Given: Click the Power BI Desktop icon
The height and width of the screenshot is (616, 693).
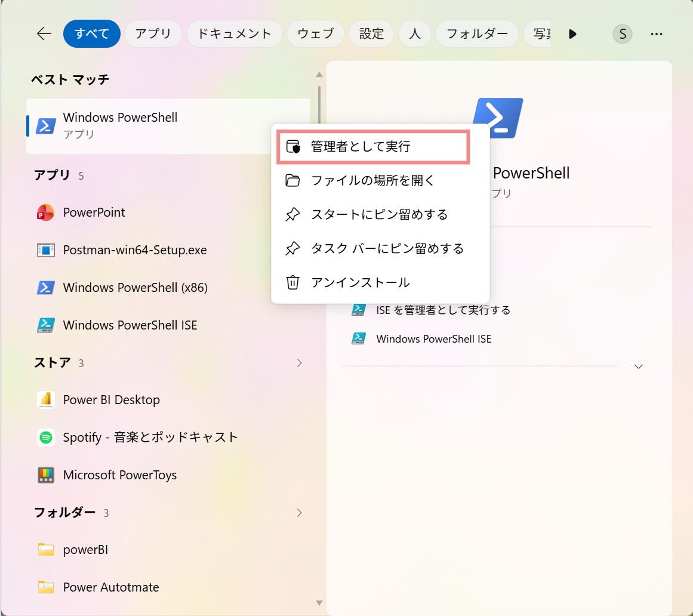Looking at the screenshot, I should [45, 400].
